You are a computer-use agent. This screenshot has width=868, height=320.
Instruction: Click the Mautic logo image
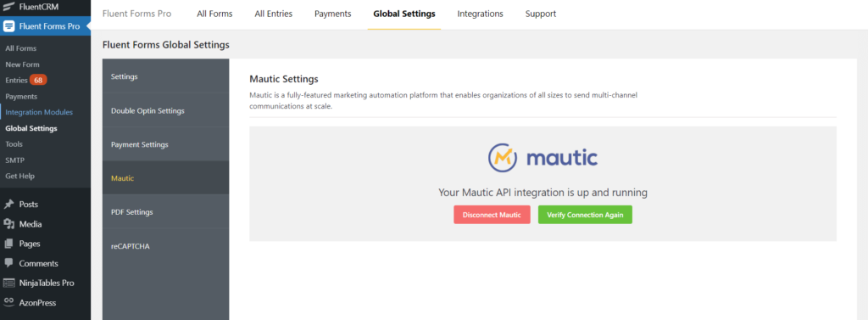[542, 158]
